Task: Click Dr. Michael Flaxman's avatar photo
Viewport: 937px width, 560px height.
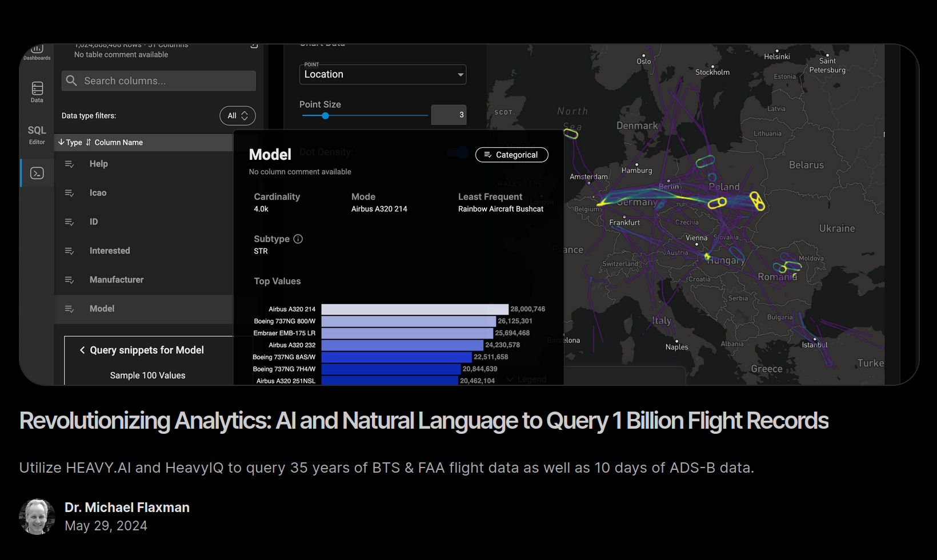Action: tap(37, 517)
